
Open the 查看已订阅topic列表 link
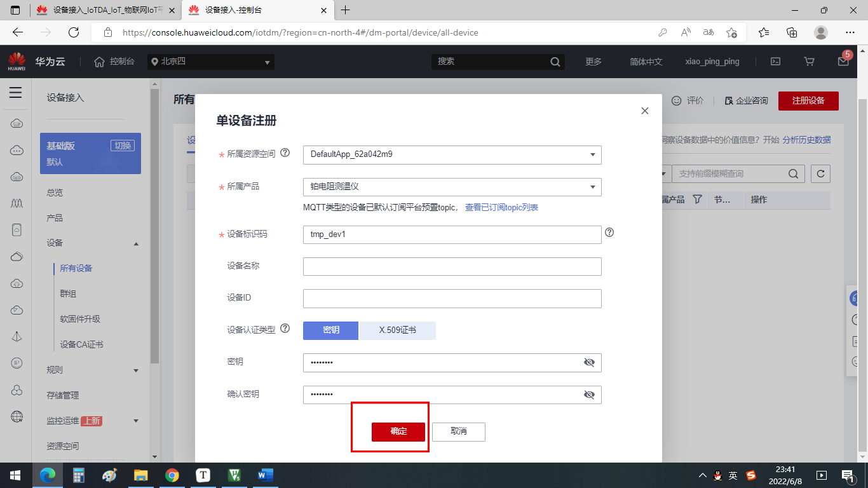tap(501, 208)
